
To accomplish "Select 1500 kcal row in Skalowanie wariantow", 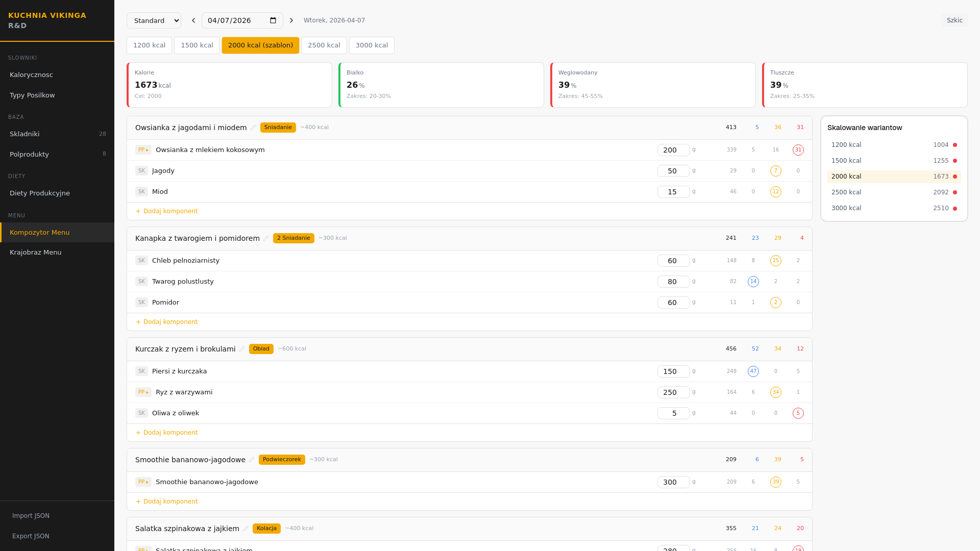I will click(x=894, y=161).
